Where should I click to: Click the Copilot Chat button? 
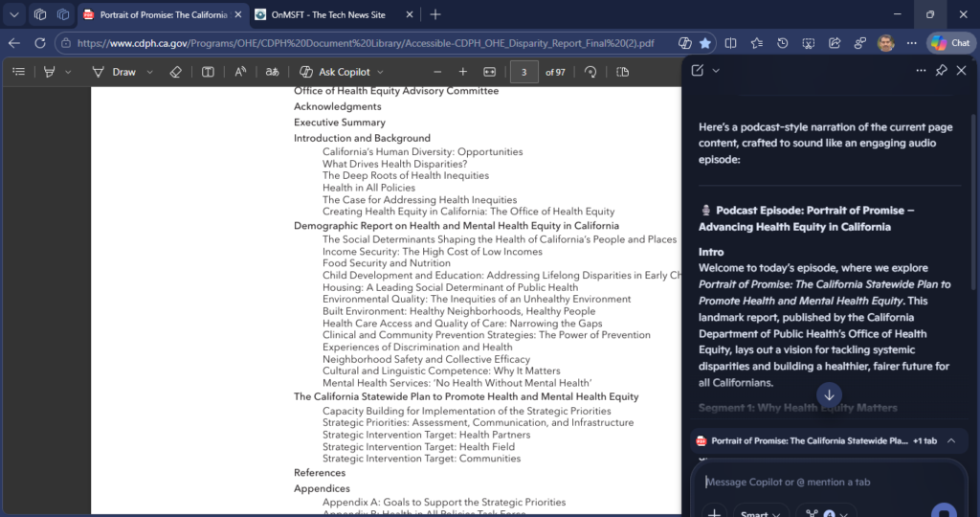950,43
